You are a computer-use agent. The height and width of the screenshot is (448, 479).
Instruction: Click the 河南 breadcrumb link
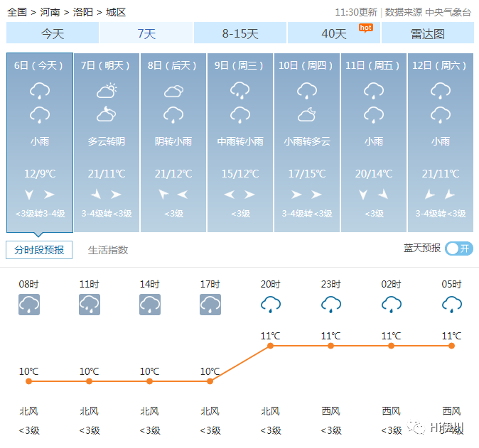[50, 12]
